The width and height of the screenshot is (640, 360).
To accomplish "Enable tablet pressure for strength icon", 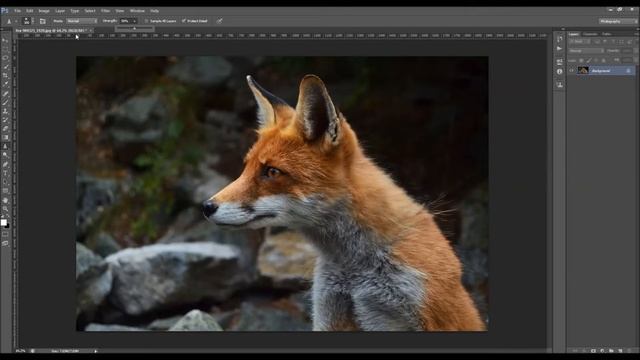I will pyautogui.click(x=219, y=21).
